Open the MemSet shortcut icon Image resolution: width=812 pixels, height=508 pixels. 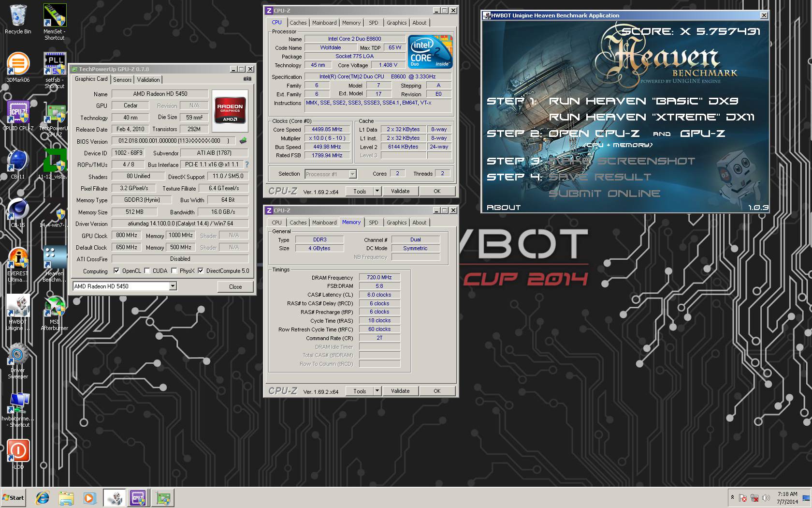[55, 22]
